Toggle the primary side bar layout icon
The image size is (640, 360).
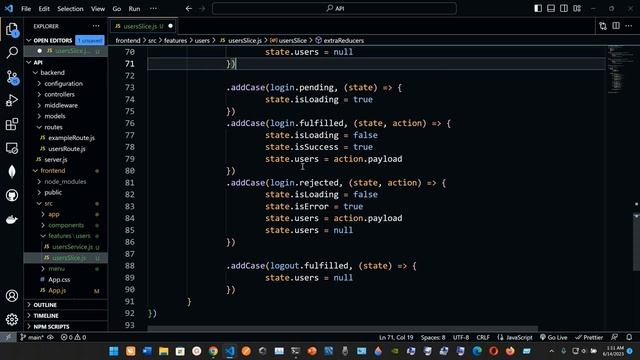pos(538,9)
